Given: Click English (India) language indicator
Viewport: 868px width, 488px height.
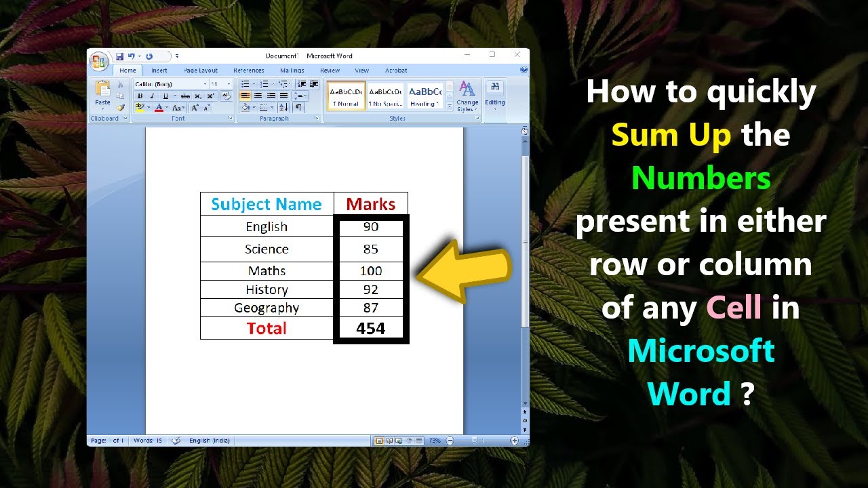Looking at the screenshot, I should tap(210, 441).
